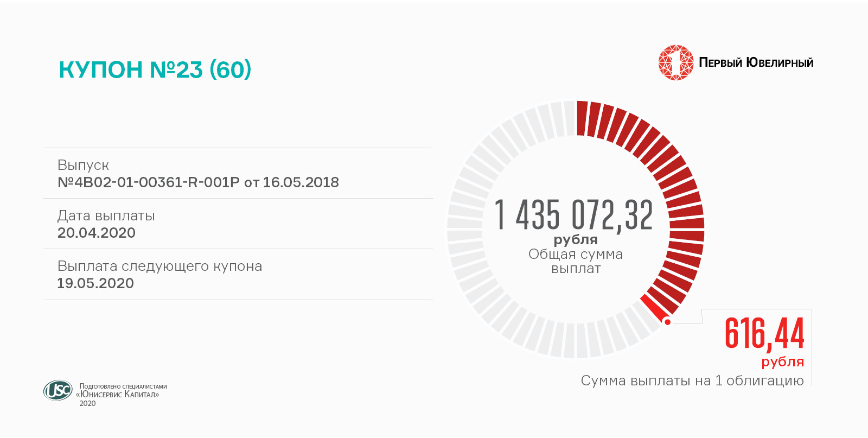Click the Общая сумма выплат caption
Screen dimensions: 868x438
[x=576, y=261]
